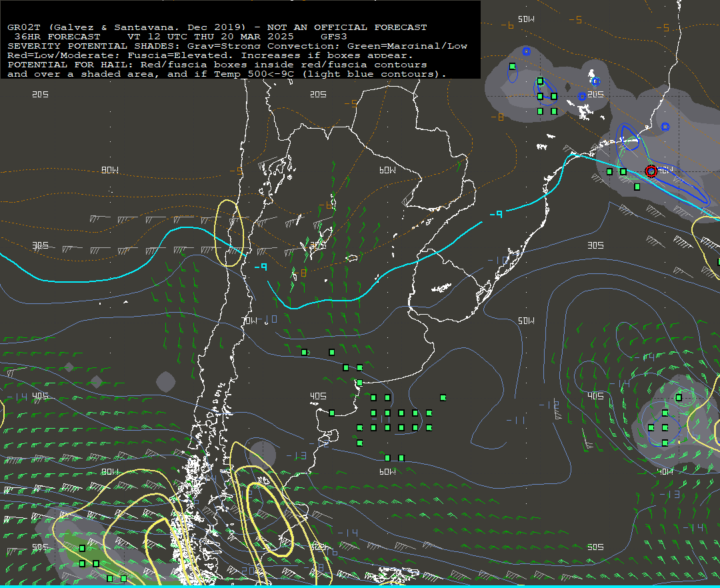Viewport: 720px width, 588px height.
Task: Click the 'POTENTIAL FOR HAIL' legend line
Action: point(217,64)
